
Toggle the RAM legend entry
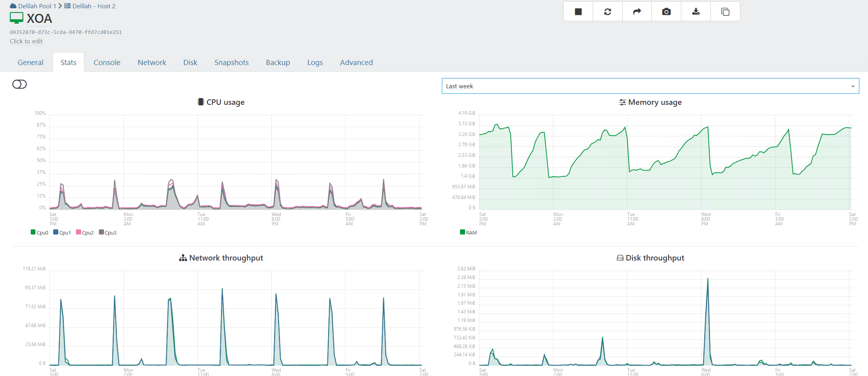point(469,233)
